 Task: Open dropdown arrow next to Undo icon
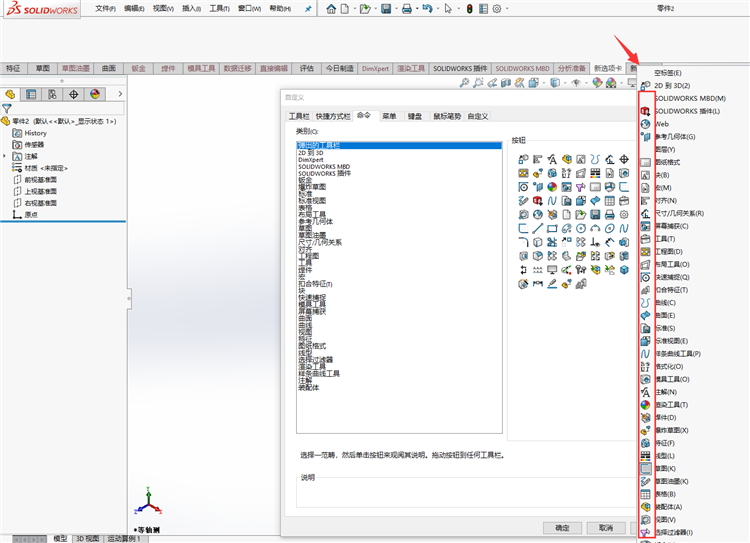[438, 9]
